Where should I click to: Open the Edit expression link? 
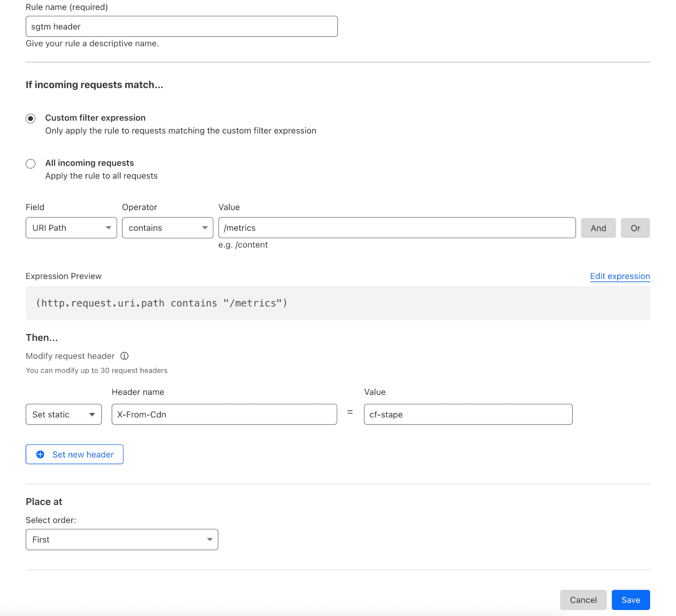coord(620,276)
